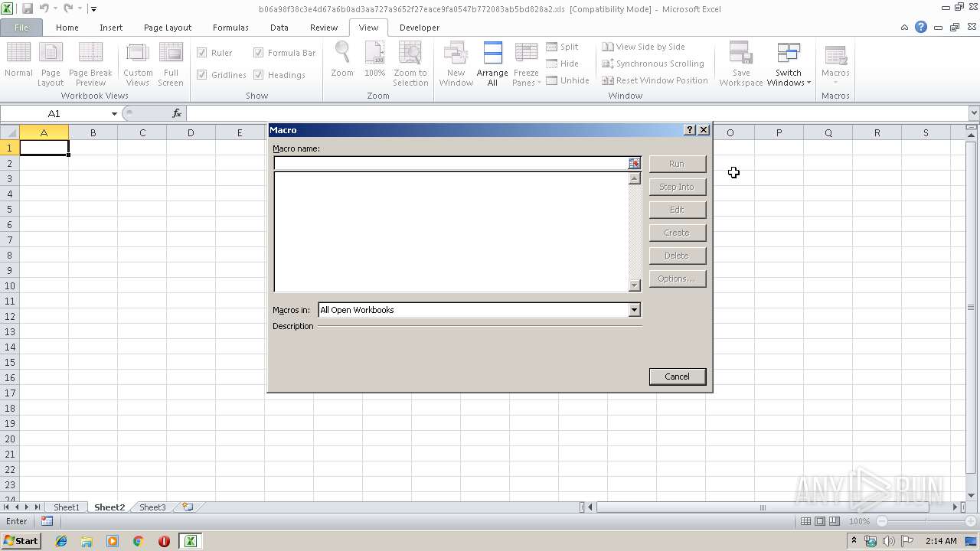Open the Macros in dropdown

pyautogui.click(x=634, y=310)
